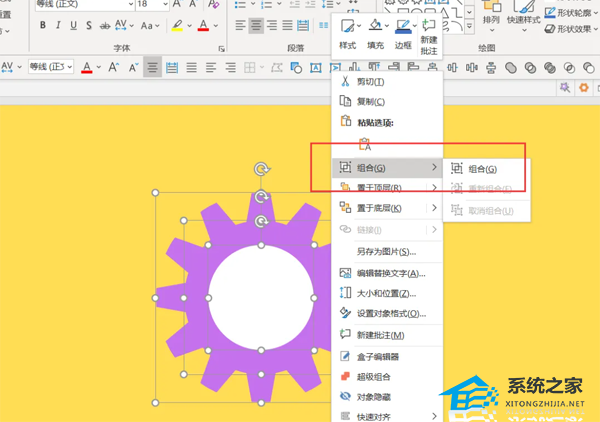Select ribbon right paragraph alignment
Image resolution: width=600 pixels, height=422 pixels.
[x=272, y=26]
